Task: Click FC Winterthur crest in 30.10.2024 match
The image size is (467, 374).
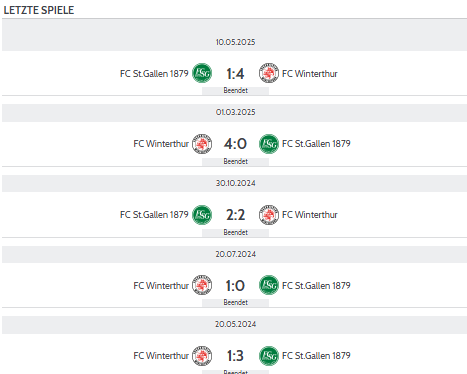Action: click(x=269, y=215)
